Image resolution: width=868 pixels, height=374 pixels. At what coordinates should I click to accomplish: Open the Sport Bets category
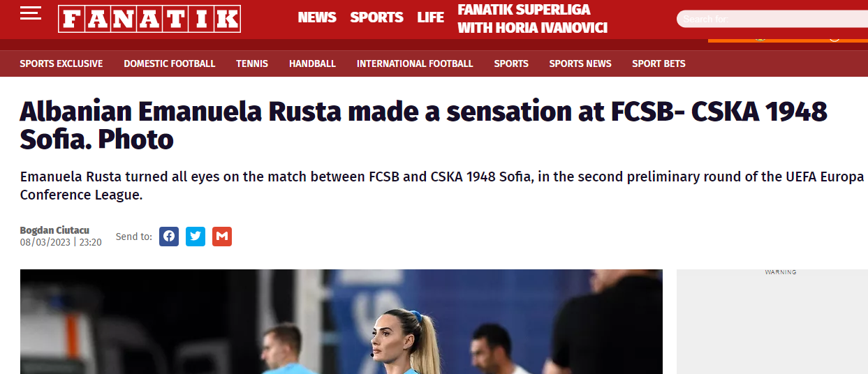(x=659, y=63)
